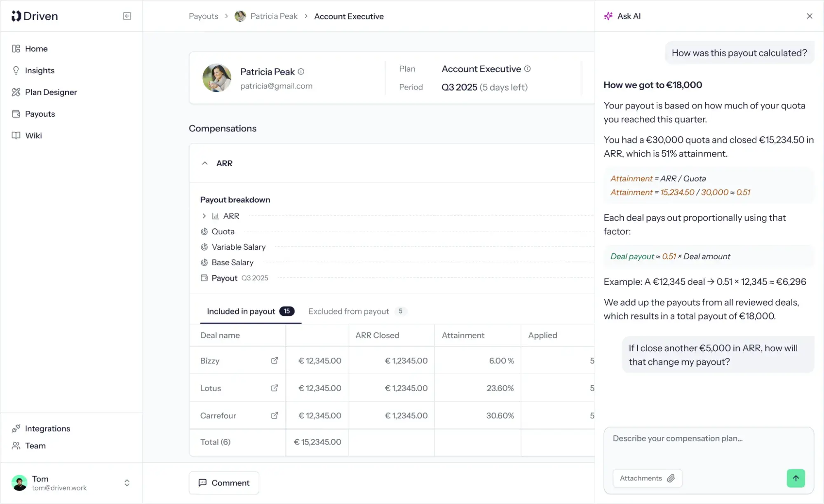Open the Payouts sidebar item
Screen dimensions: 824x504
(x=40, y=114)
